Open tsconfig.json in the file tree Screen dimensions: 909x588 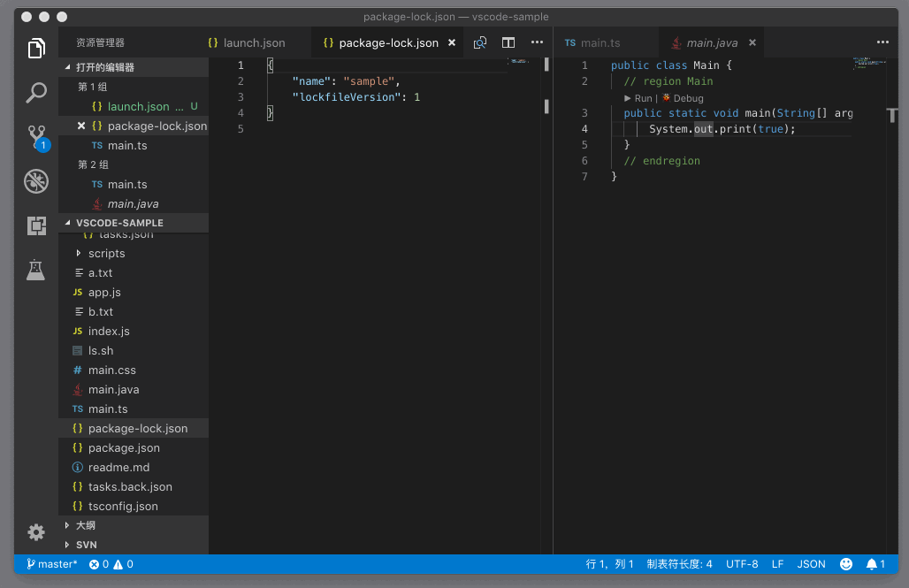click(123, 507)
